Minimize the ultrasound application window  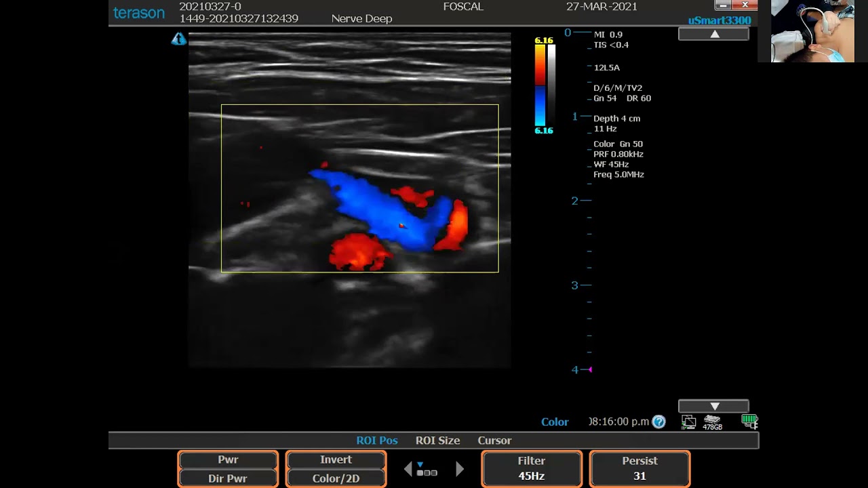click(723, 5)
